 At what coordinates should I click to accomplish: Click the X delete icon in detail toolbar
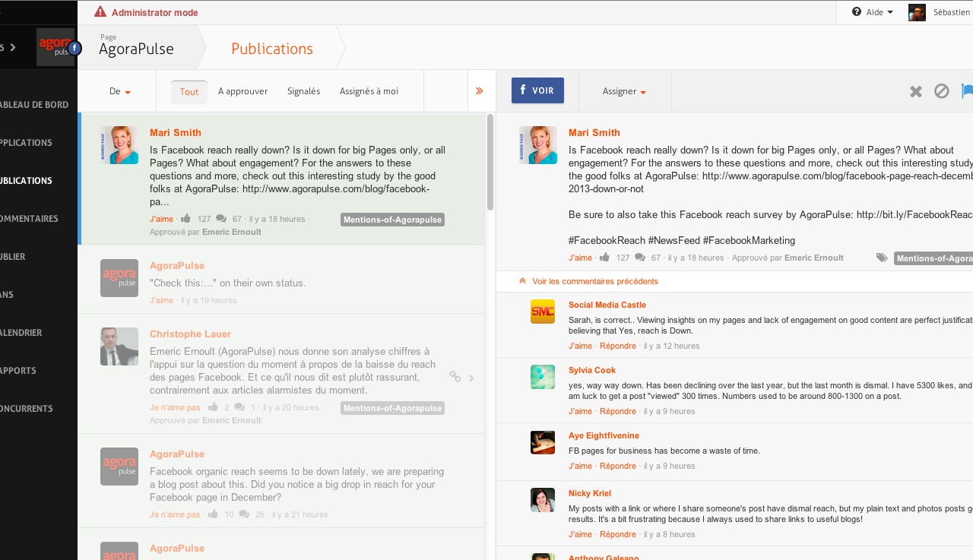[915, 91]
